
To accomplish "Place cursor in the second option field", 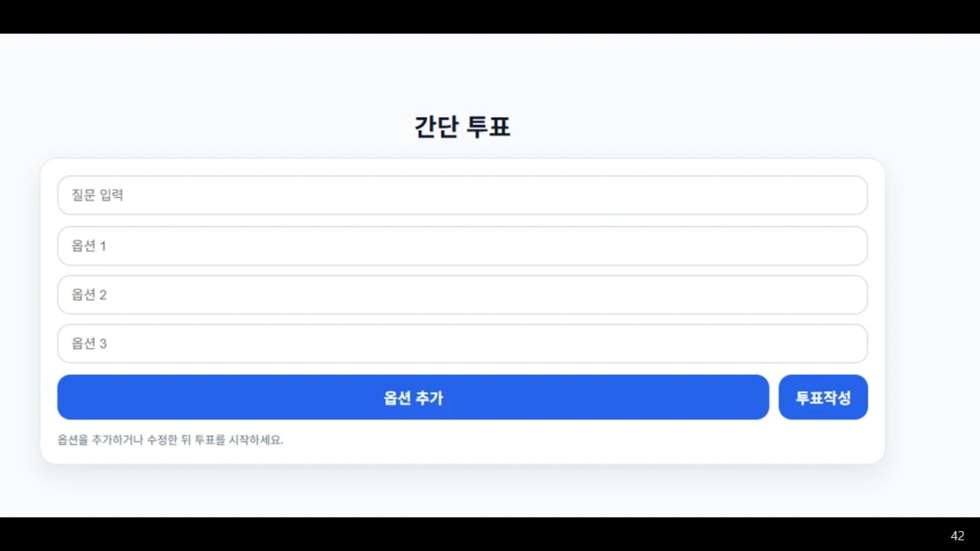I will (x=462, y=295).
